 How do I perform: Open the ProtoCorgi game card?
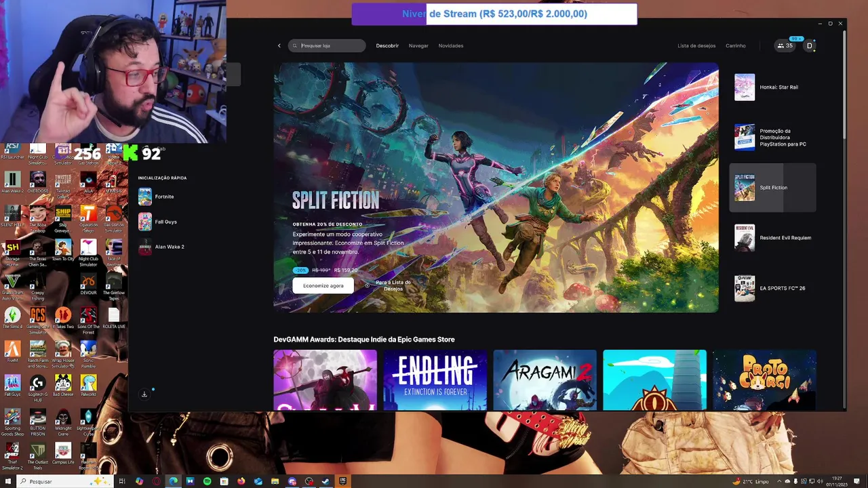click(x=765, y=380)
